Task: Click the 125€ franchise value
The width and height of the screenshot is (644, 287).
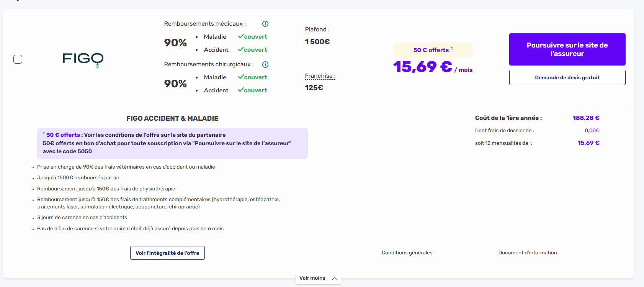Action: pos(314,88)
